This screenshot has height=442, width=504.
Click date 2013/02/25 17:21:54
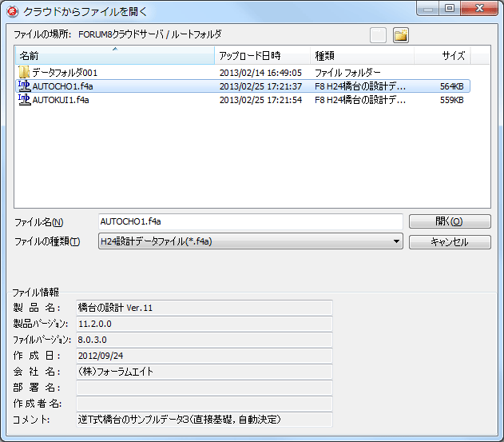coord(260,100)
